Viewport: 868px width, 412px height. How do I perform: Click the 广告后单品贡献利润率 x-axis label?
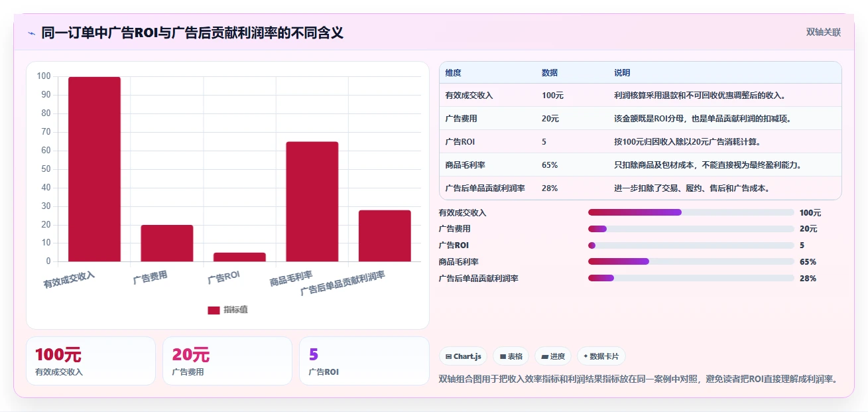[343, 283]
